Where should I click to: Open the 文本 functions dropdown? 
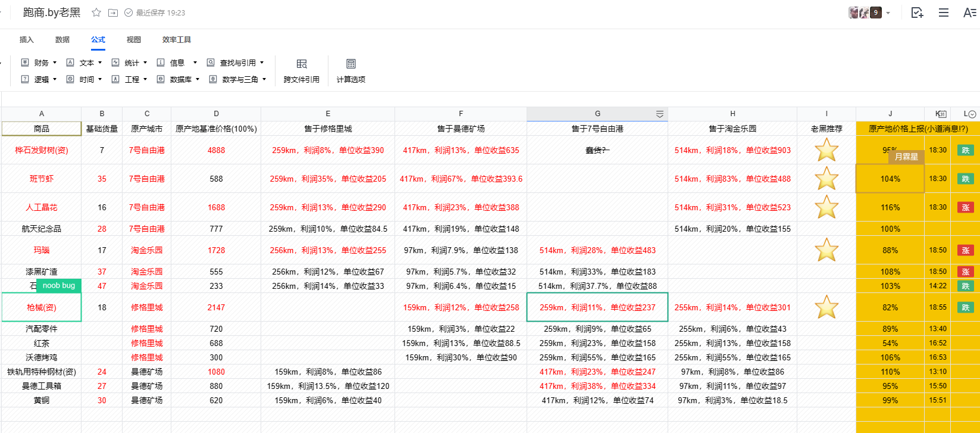click(84, 63)
